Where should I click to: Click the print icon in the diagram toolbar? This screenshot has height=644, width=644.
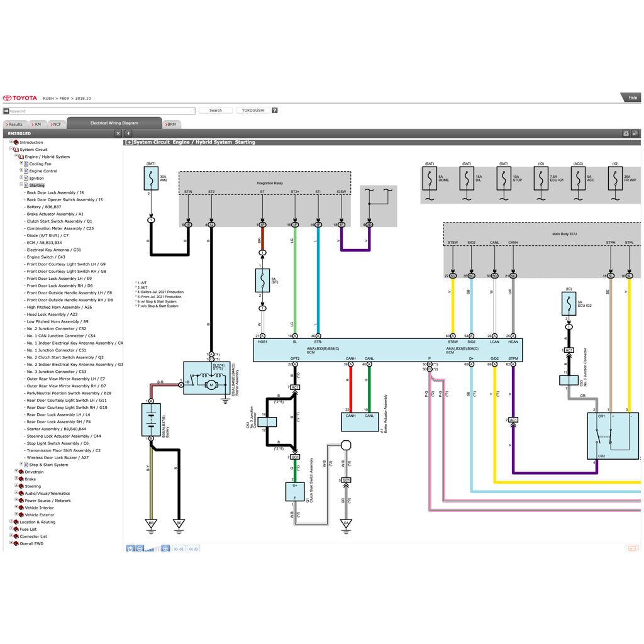click(x=626, y=133)
